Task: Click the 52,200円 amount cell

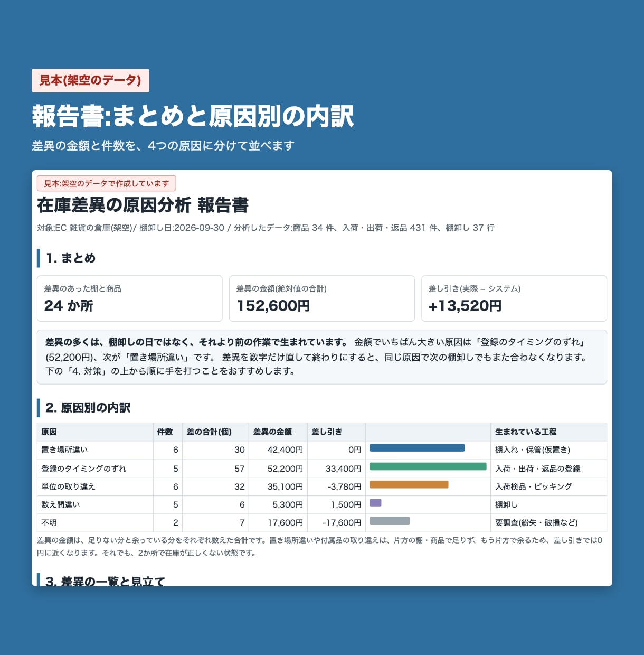Action: [x=278, y=469]
